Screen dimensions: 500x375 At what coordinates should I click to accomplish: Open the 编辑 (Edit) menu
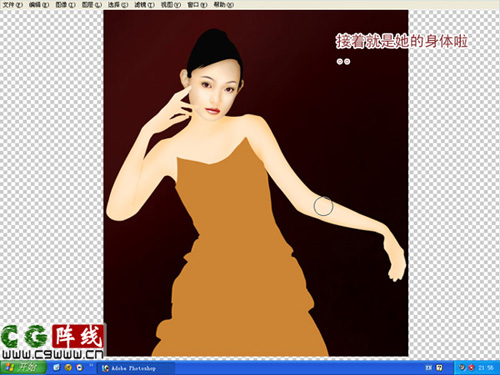39,5
